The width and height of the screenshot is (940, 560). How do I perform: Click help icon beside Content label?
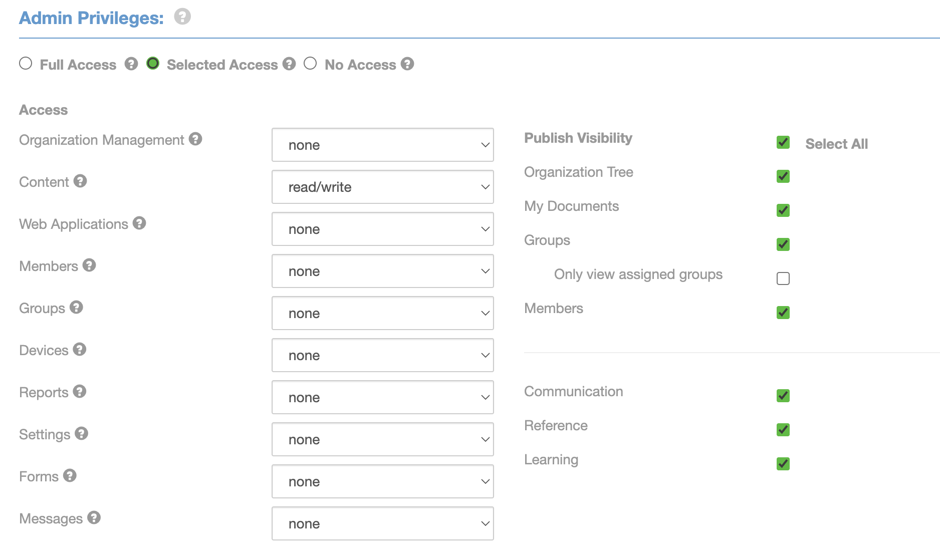(x=80, y=181)
